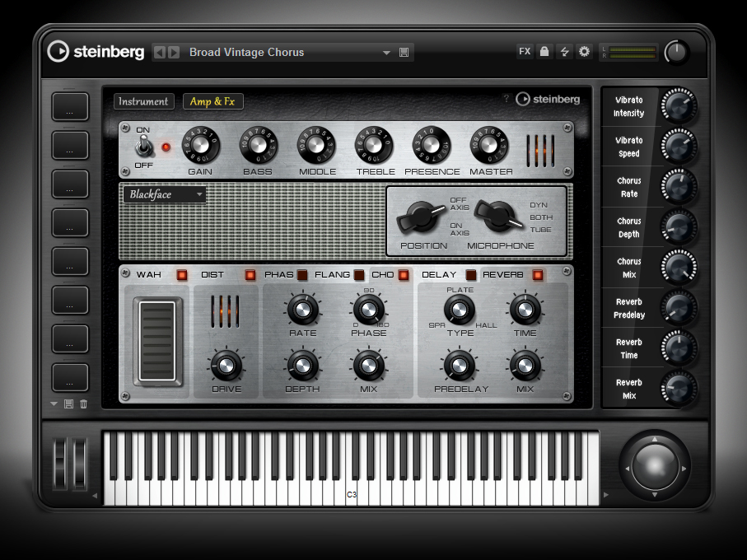Click the Vibrato Speed quick control knob
The image size is (747, 560).
click(679, 147)
